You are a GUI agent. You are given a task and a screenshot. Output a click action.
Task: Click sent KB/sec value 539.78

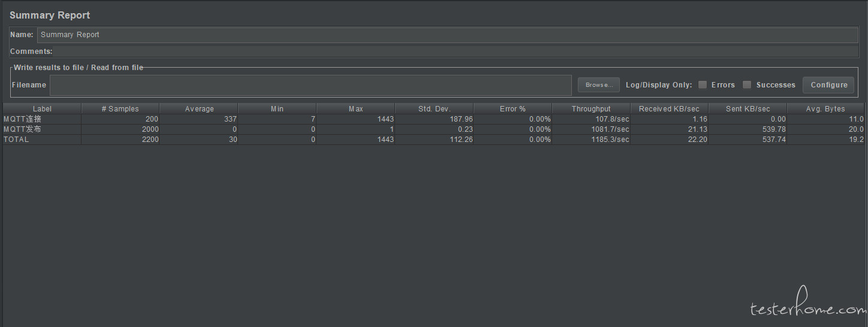[x=773, y=129]
